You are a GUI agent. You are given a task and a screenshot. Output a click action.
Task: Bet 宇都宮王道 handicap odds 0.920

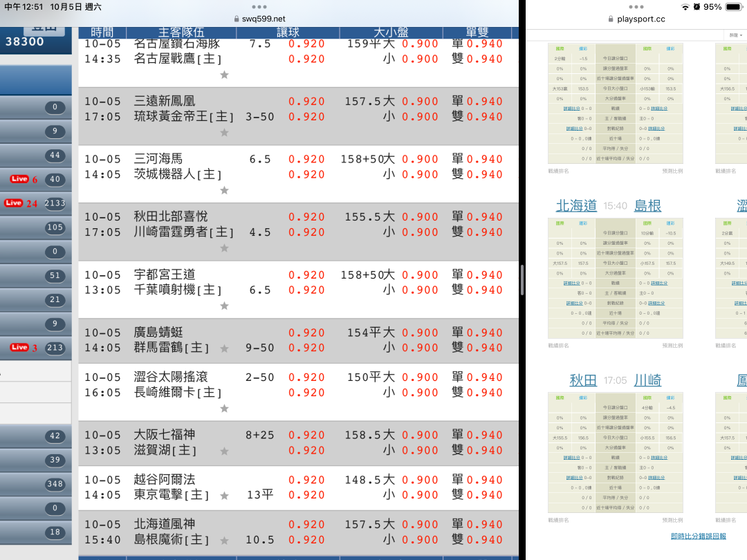point(306,274)
